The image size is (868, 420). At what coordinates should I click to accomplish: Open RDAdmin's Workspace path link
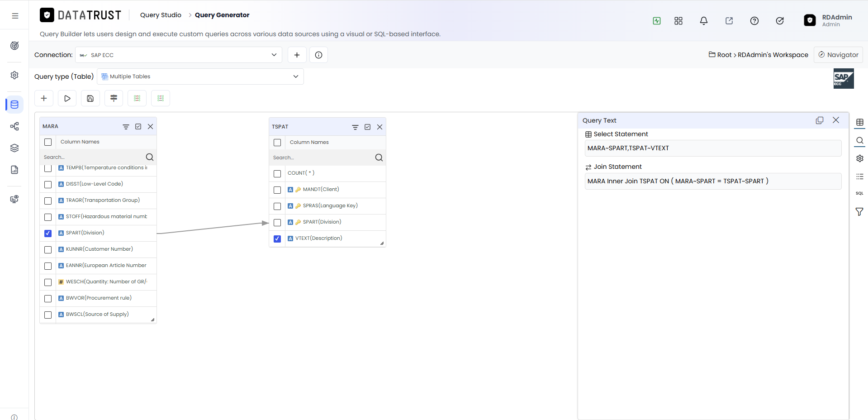773,55
